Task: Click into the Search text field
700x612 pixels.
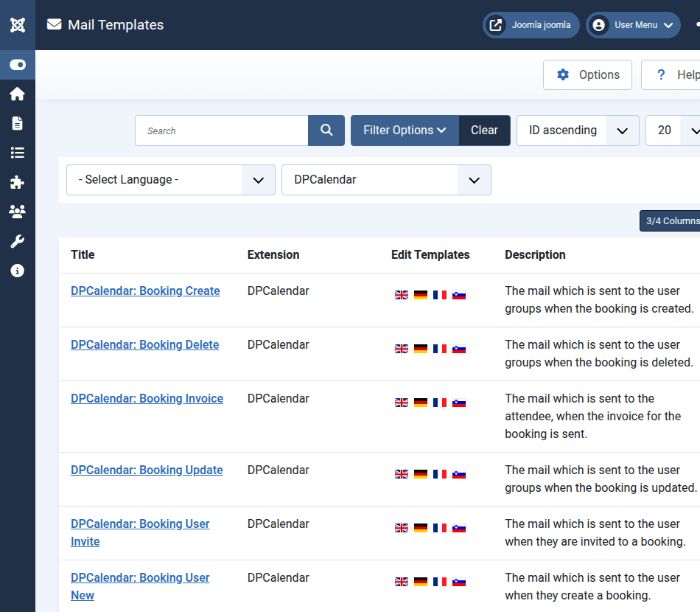Action: pos(222,131)
